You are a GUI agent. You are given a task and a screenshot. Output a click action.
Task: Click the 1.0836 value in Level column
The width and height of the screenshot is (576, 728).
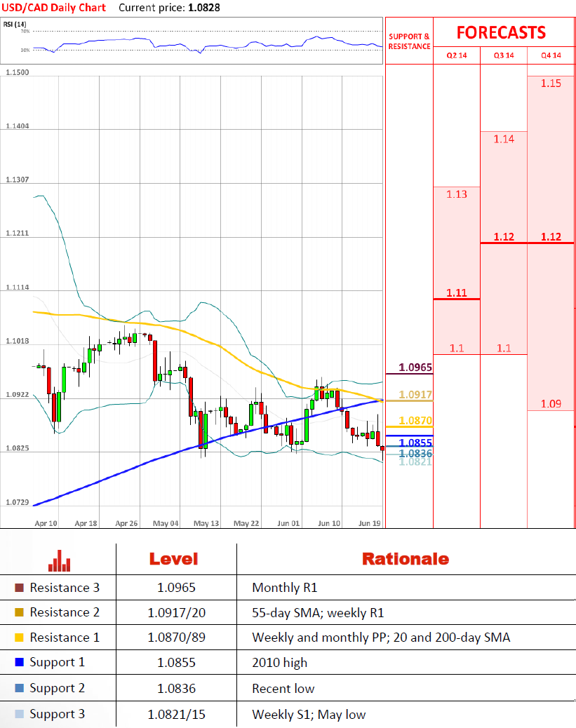(177, 689)
